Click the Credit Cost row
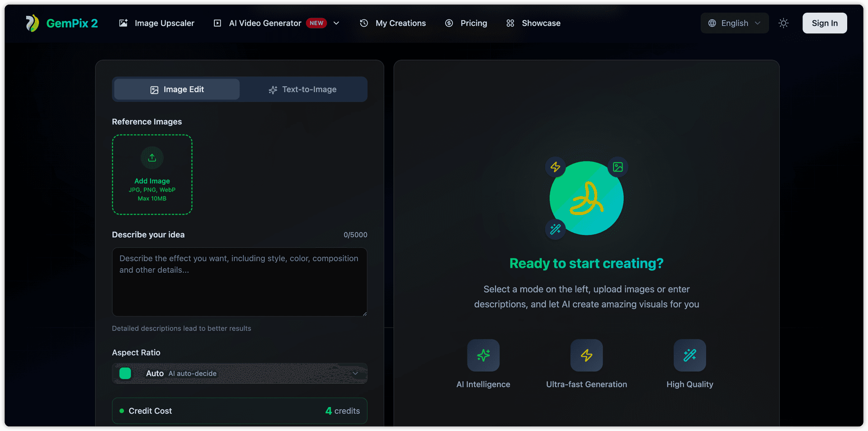The width and height of the screenshot is (868, 431). [240, 411]
